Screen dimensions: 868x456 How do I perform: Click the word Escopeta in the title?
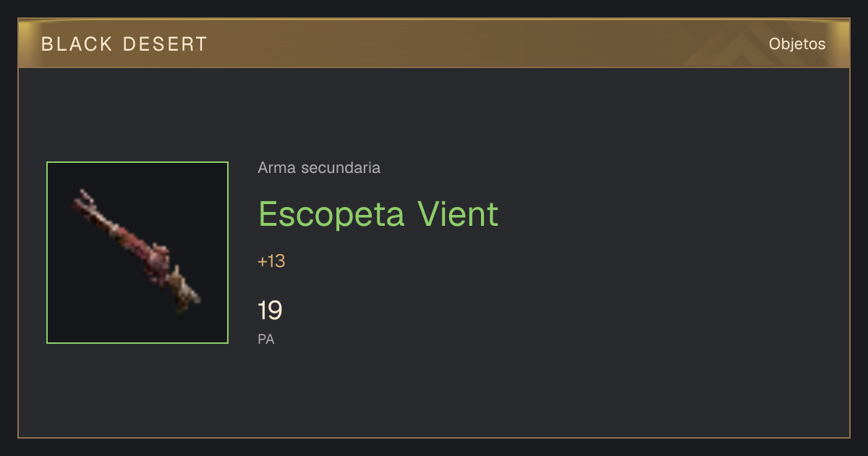[331, 214]
